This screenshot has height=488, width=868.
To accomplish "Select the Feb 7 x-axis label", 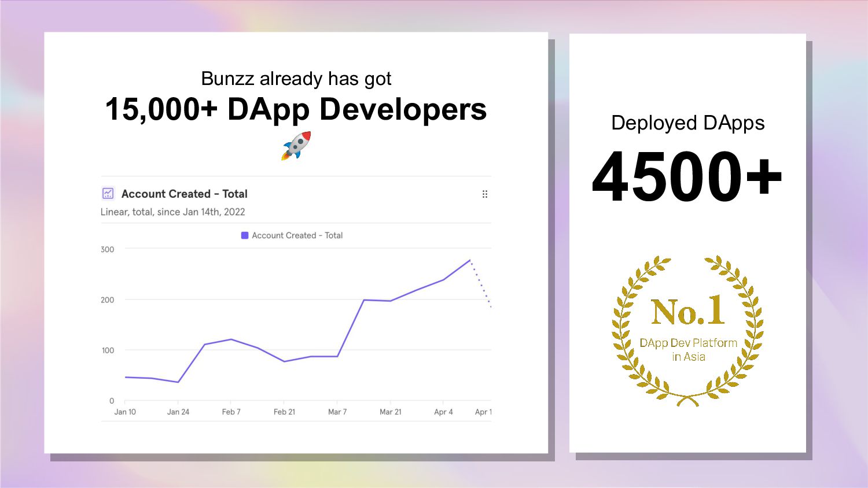I will click(231, 412).
